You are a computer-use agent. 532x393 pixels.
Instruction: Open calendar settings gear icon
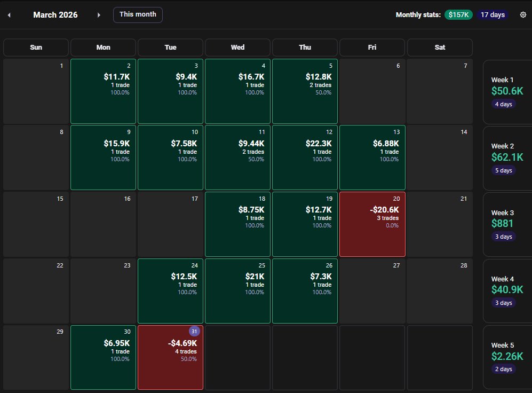point(523,14)
